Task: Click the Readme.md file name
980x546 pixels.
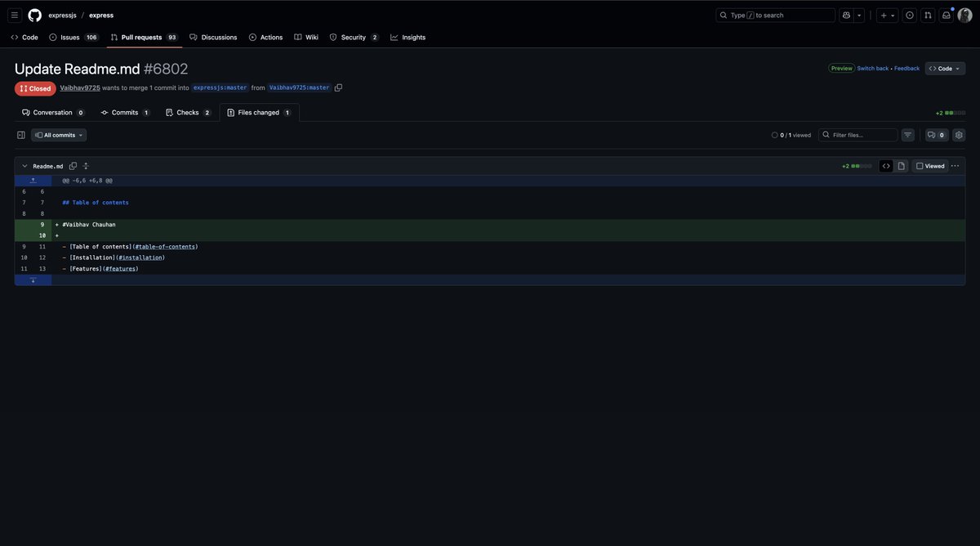Action: [48, 166]
